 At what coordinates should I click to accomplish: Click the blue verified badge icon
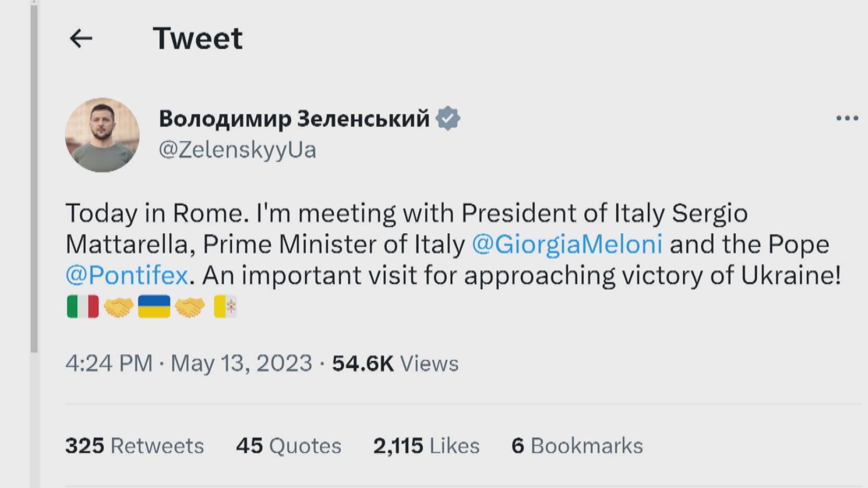tap(448, 119)
